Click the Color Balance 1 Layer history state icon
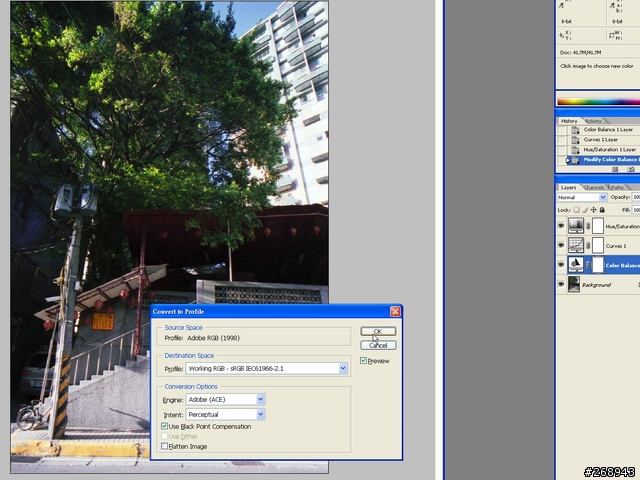This screenshot has height=480, width=640. tap(575, 130)
